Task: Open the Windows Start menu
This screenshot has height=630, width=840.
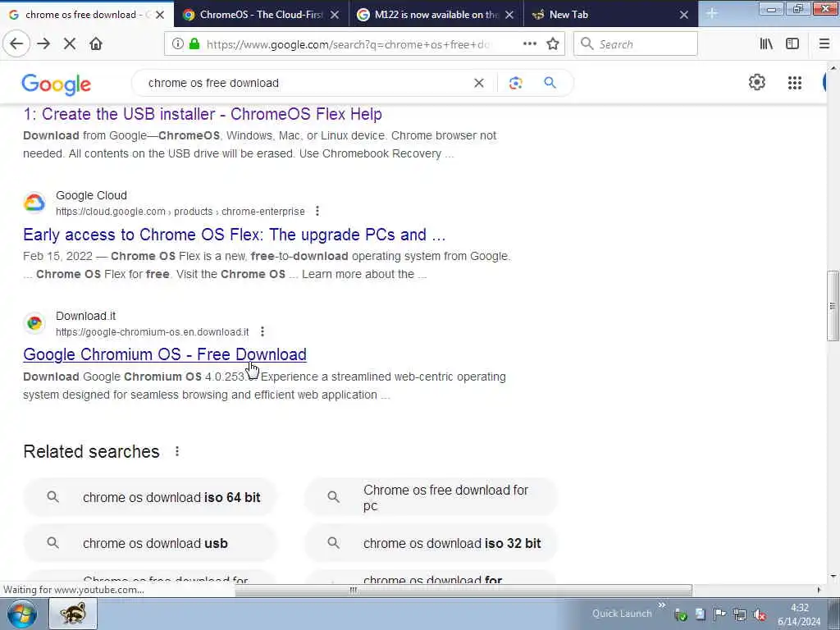Action: tap(22, 614)
